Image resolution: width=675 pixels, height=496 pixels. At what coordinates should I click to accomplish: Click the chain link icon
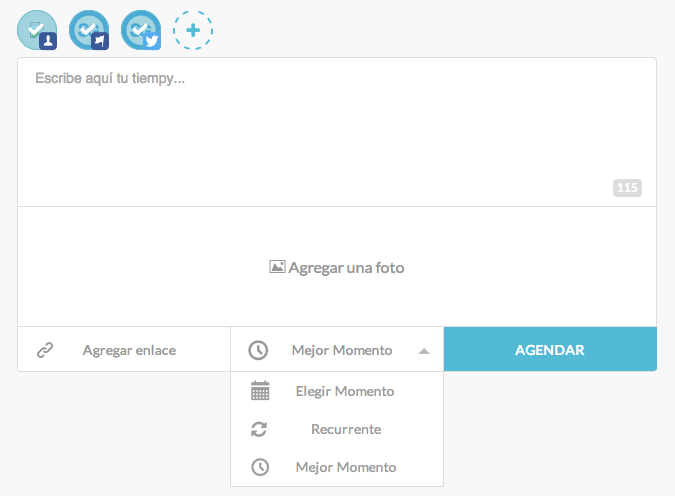pos(45,350)
